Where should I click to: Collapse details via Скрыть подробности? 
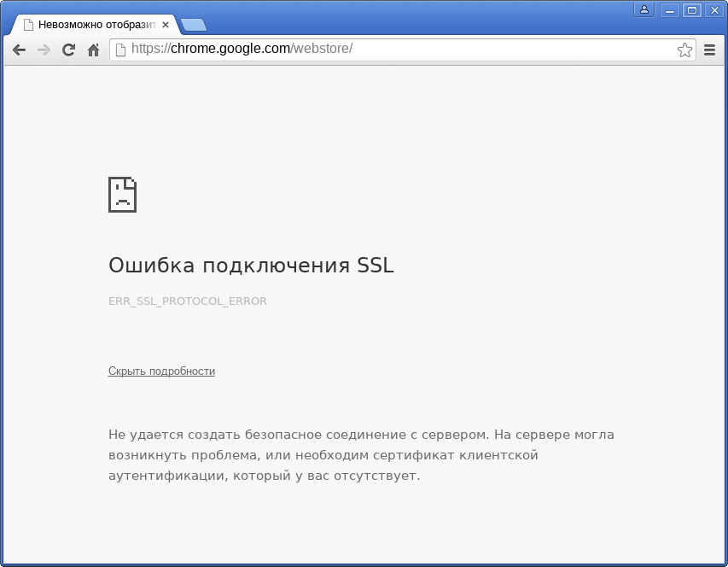161,371
